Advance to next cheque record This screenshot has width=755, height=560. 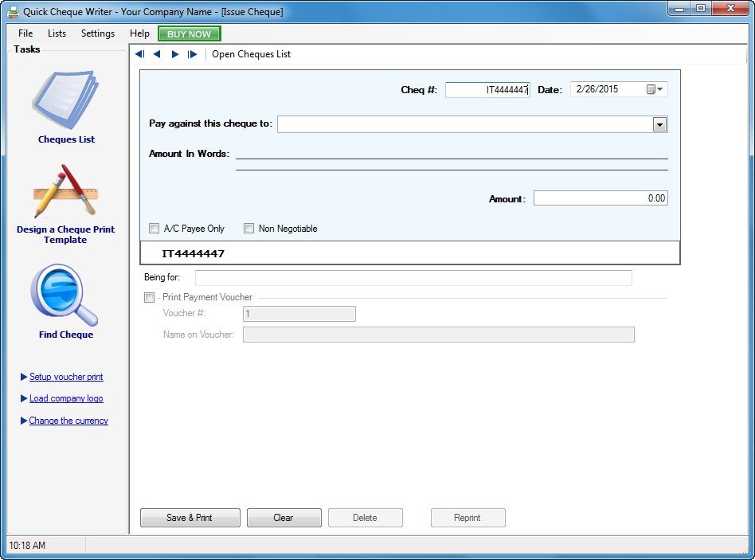coord(175,54)
